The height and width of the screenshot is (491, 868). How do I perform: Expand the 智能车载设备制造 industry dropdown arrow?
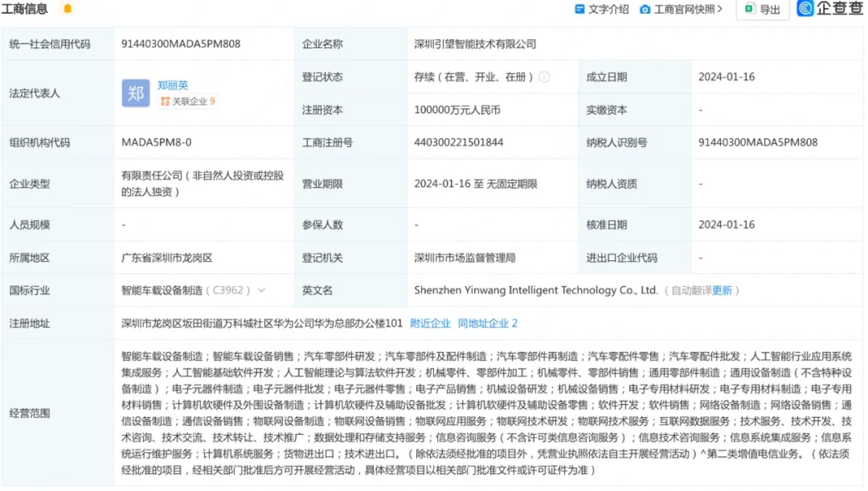point(261,290)
